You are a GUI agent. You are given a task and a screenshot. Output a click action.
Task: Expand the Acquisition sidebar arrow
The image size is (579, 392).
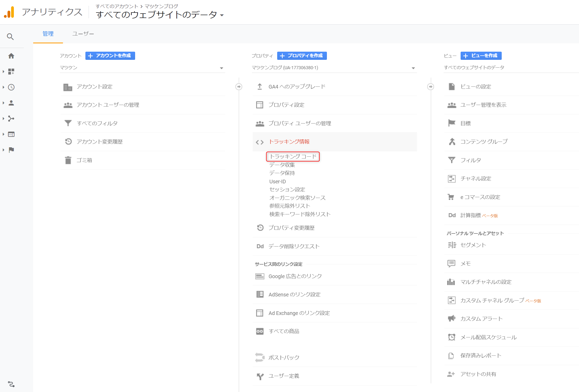[x=3, y=119]
